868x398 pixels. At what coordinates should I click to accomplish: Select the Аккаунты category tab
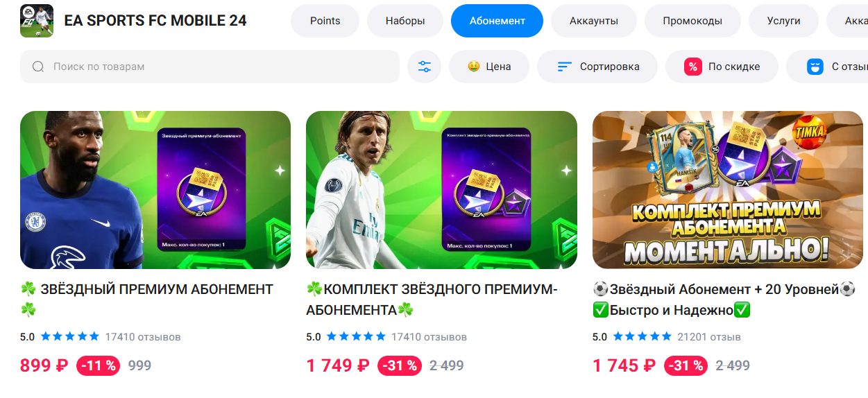[594, 21]
